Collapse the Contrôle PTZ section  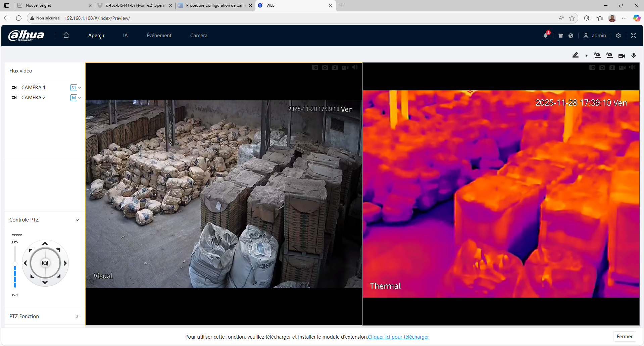77,220
